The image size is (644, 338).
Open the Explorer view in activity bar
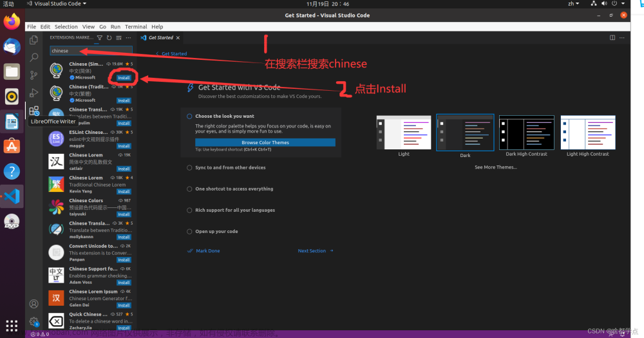tap(34, 40)
